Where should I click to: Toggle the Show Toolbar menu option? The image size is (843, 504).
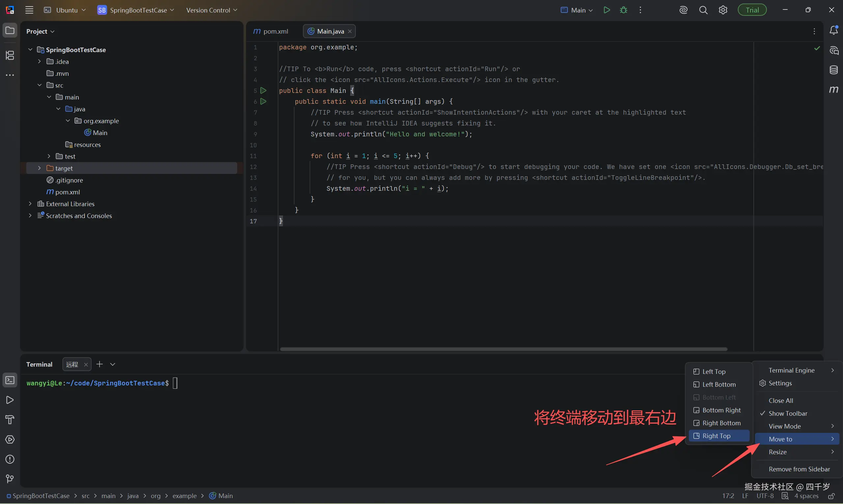coord(788,413)
